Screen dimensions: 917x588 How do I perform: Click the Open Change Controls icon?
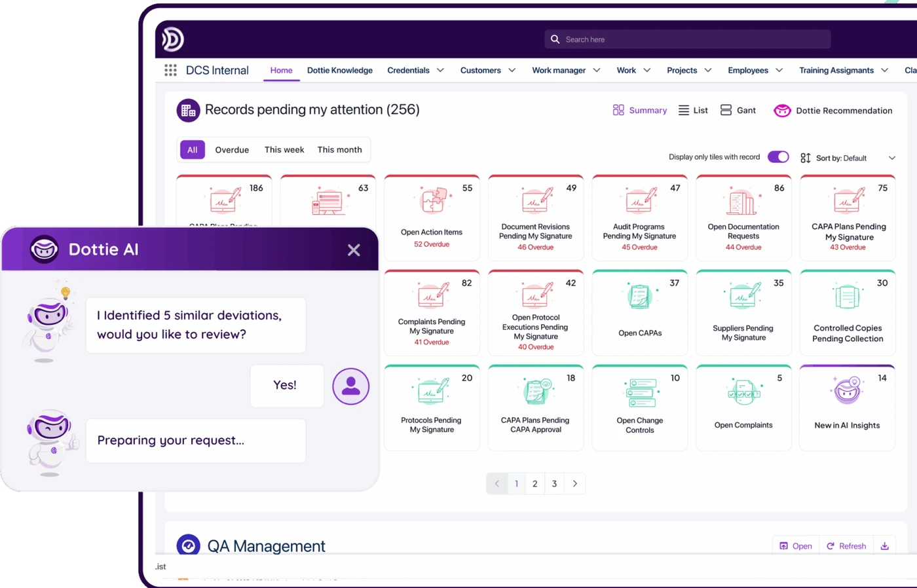pyautogui.click(x=641, y=393)
